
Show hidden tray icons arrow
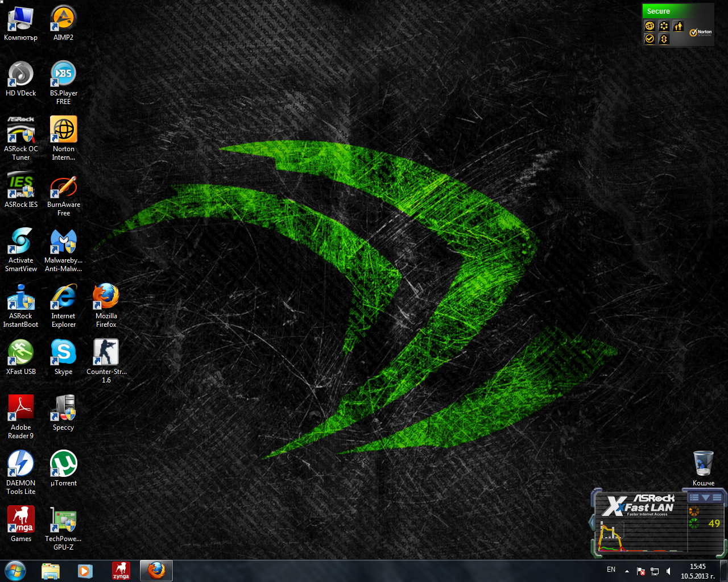tap(627, 571)
